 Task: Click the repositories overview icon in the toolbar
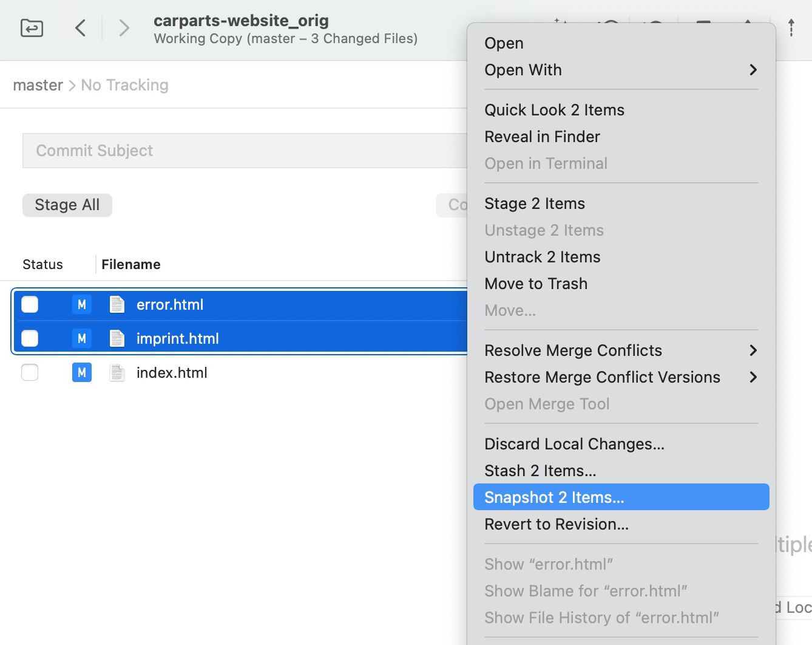click(32, 28)
